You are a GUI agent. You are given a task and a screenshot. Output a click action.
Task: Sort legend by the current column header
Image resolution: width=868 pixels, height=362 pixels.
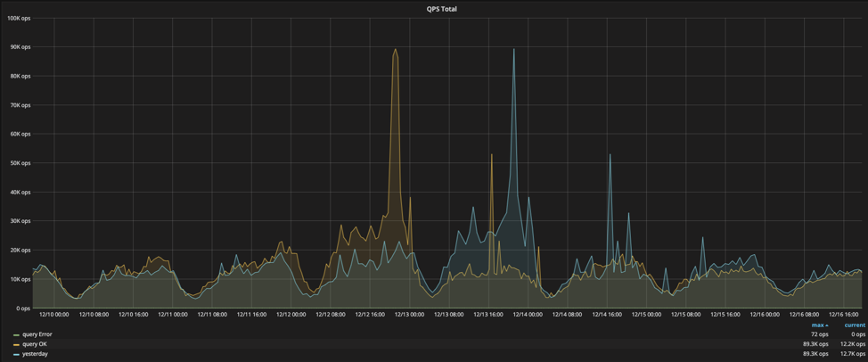pos(855,325)
